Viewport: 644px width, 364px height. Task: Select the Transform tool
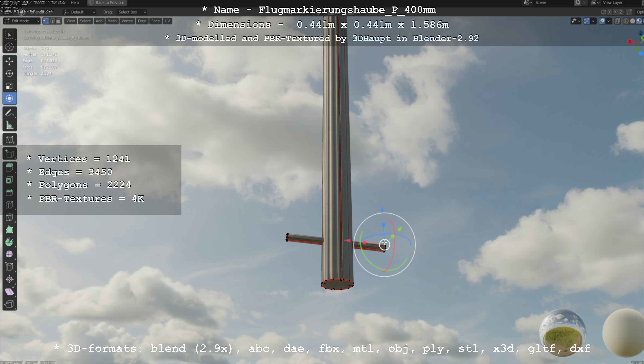pyautogui.click(x=9, y=98)
